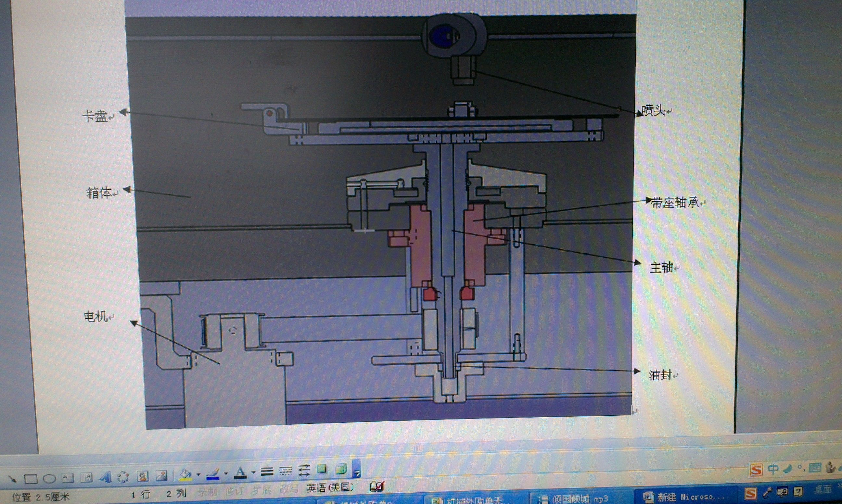
Task: Insert clip art
Action: [x=142, y=476]
